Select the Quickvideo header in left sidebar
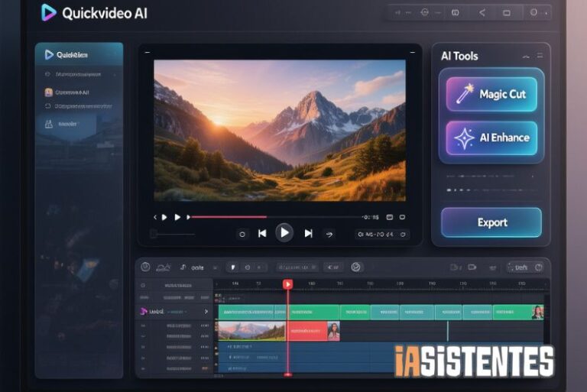 tap(78, 54)
